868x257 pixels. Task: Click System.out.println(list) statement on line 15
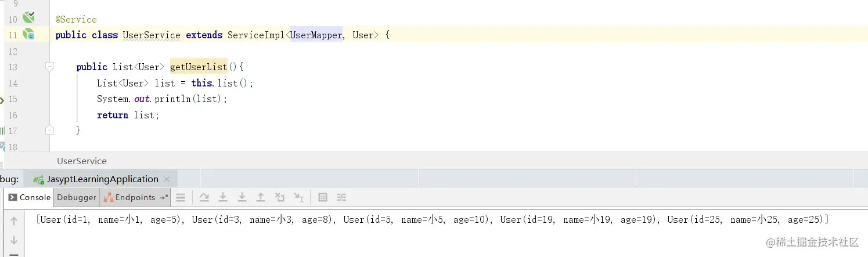tap(162, 99)
